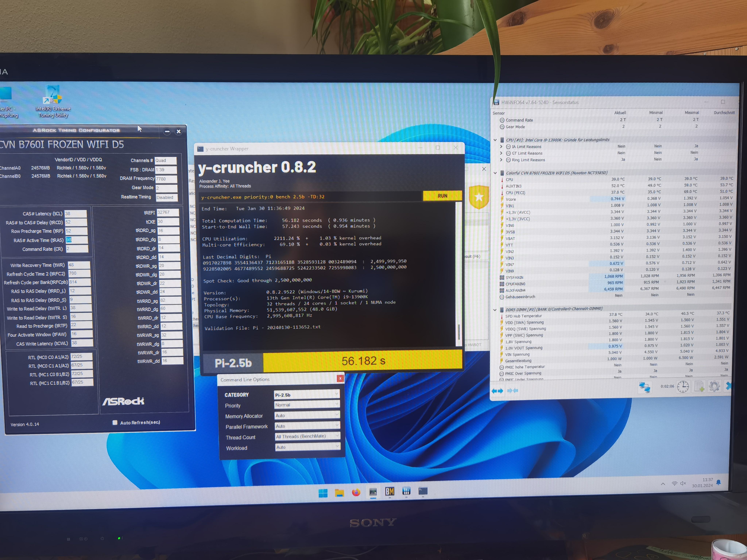The image size is (747, 560).
Task: Click the HWiNFO network computers icon
Action: 644,388
